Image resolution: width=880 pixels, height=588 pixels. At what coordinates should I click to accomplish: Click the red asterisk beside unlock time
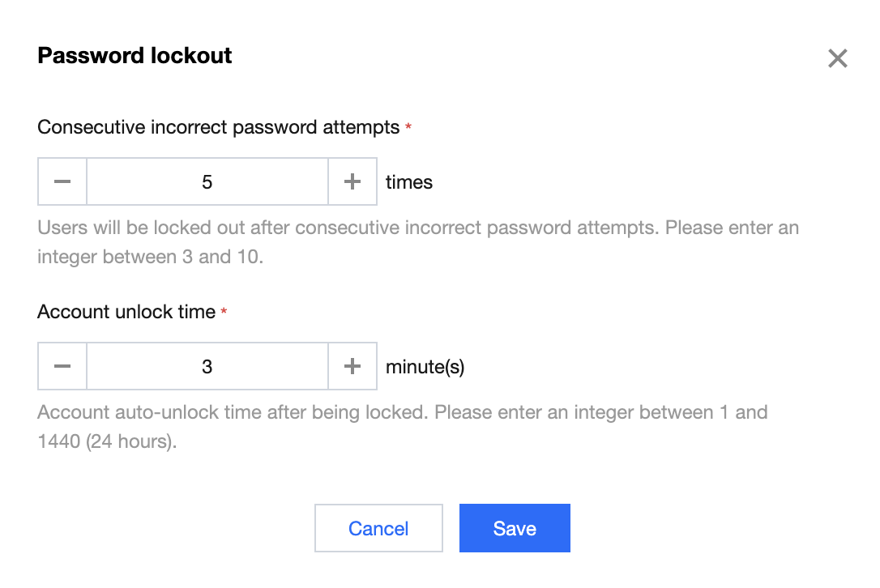coord(224,312)
